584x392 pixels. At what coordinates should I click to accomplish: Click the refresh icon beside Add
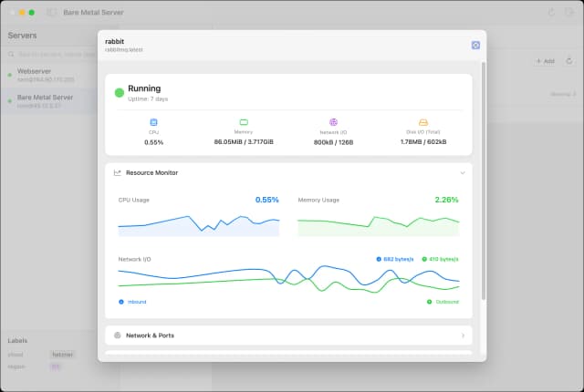(568, 60)
